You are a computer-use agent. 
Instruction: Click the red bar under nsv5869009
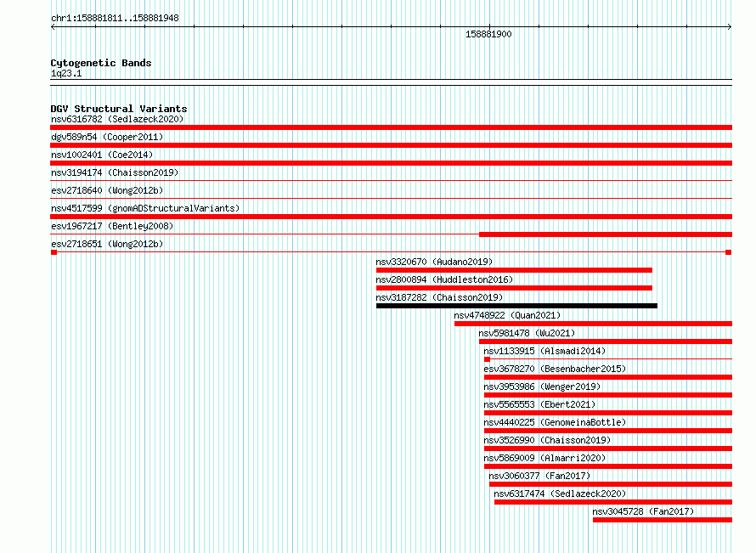(x=608, y=466)
